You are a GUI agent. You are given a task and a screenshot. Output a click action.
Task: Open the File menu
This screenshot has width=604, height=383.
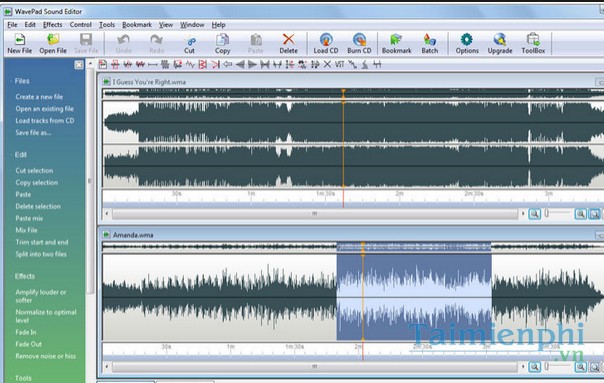12,25
